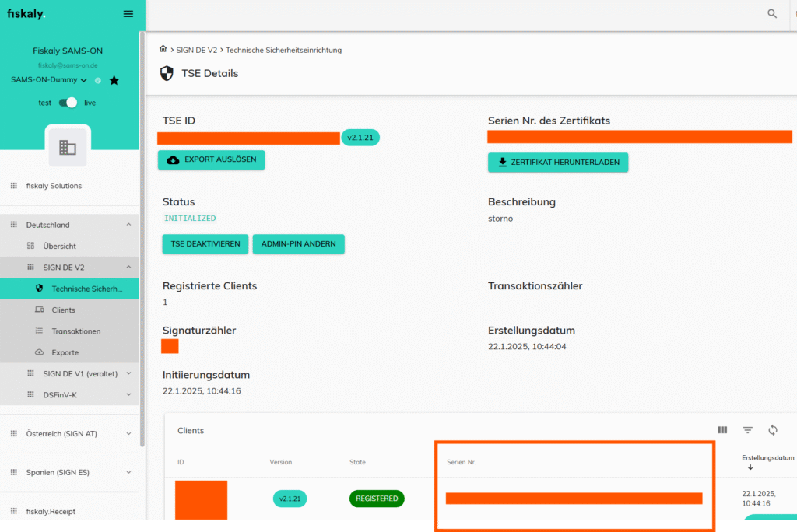Image resolution: width=797 pixels, height=532 pixels.
Task: Click the search magnifier icon
Action: coord(772,14)
